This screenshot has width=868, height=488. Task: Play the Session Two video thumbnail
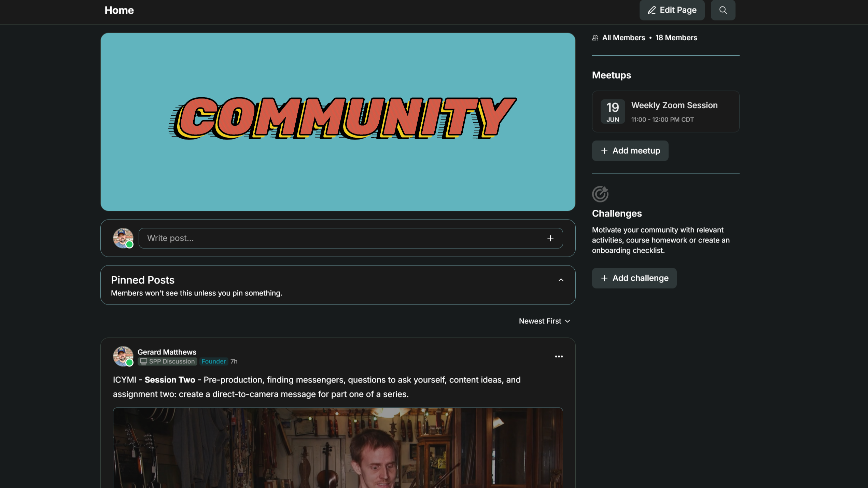click(338, 448)
